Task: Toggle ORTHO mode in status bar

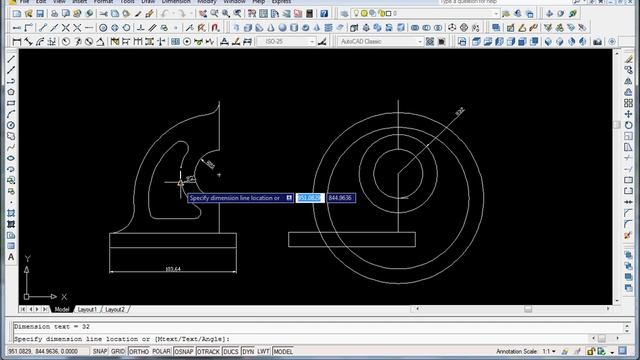Action: tap(139, 351)
